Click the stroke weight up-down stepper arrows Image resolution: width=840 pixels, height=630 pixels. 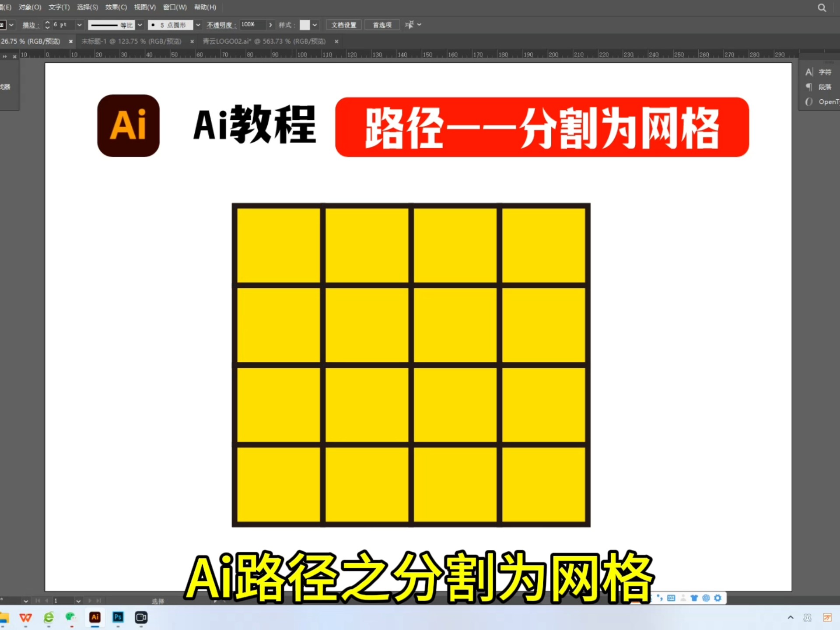click(48, 25)
